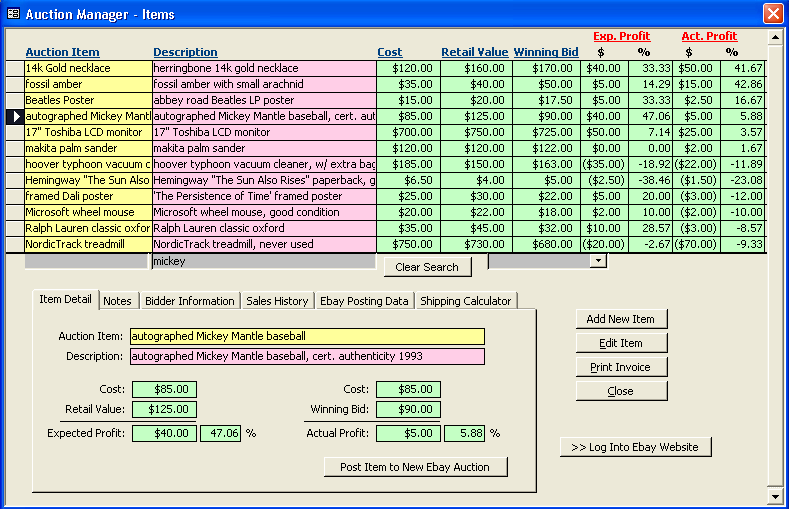Sort by Winning Bid column header
The height and width of the screenshot is (509, 789).
point(546,52)
